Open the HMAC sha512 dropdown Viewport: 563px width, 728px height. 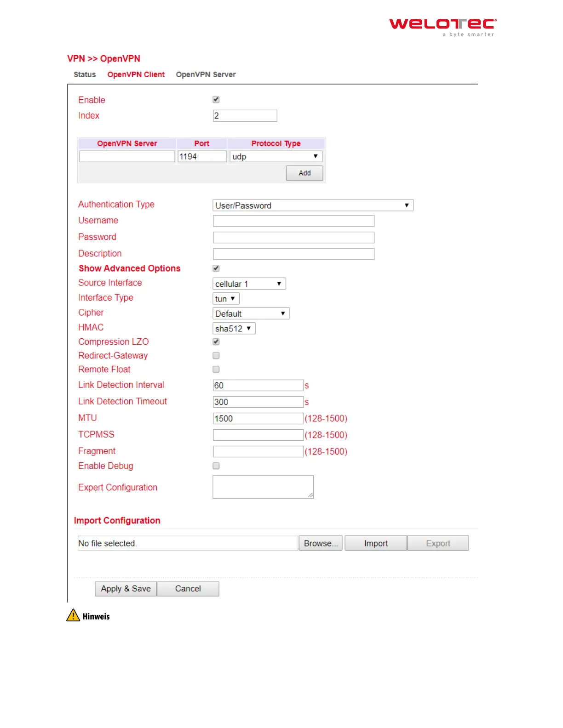234,328
